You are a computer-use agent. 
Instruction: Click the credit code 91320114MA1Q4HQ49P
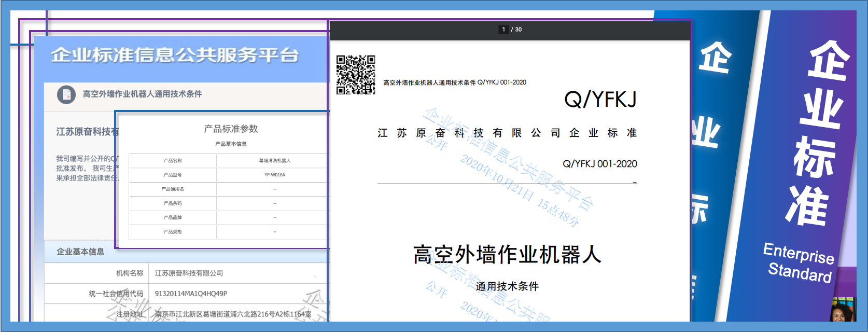[191, 294]
